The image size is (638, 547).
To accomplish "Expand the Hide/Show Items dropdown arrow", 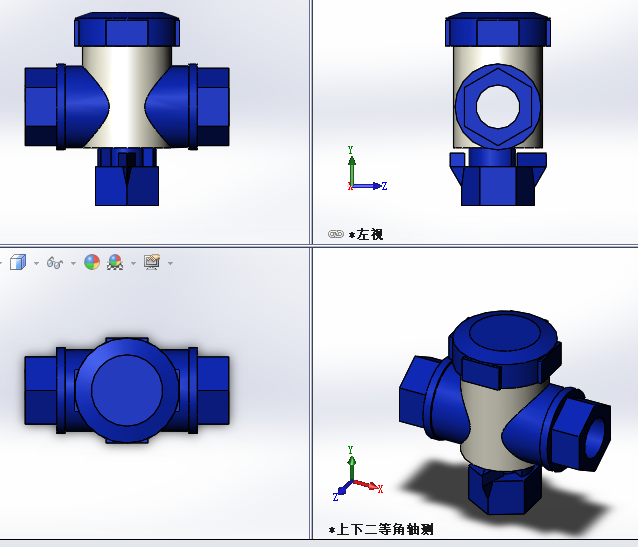I will 73,263.
